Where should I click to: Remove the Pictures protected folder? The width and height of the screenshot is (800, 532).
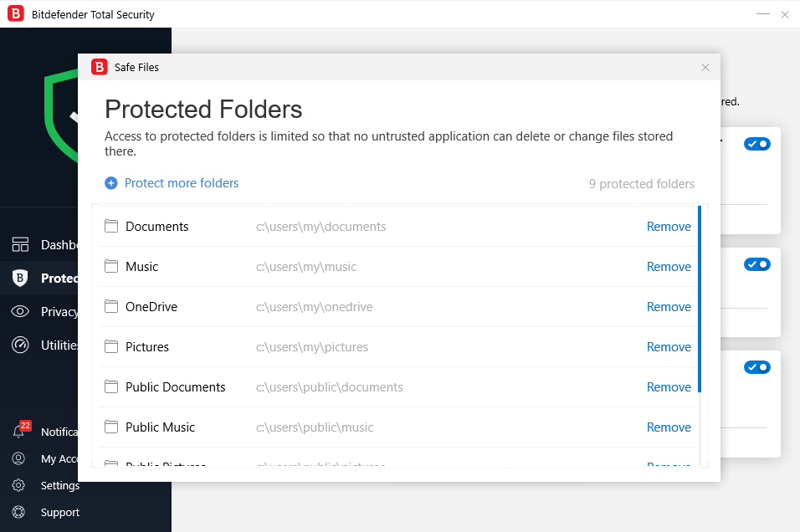coord(669,347)
